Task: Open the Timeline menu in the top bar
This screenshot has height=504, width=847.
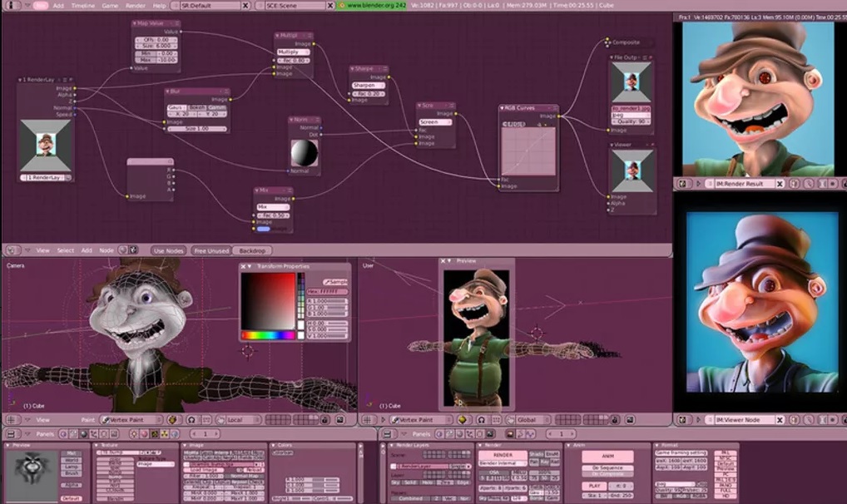Action: pyautogui.click(x=82, y=5)
